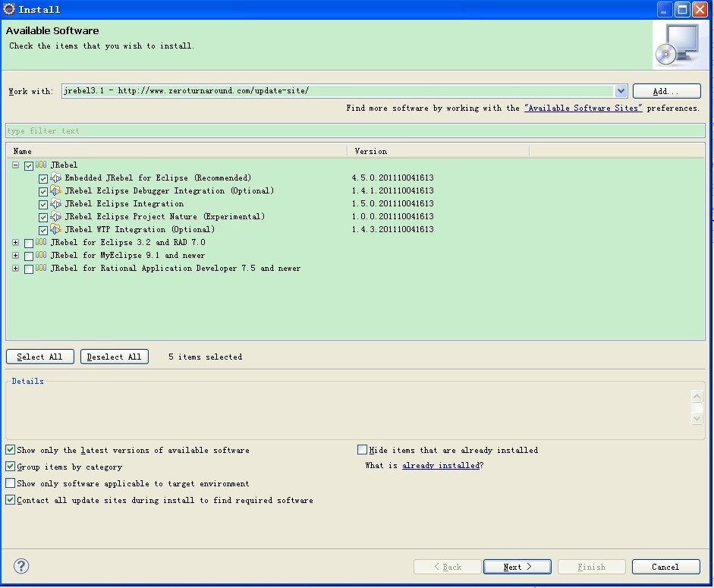Select version 1.4.1.201110041613 cell

(392, 190)
